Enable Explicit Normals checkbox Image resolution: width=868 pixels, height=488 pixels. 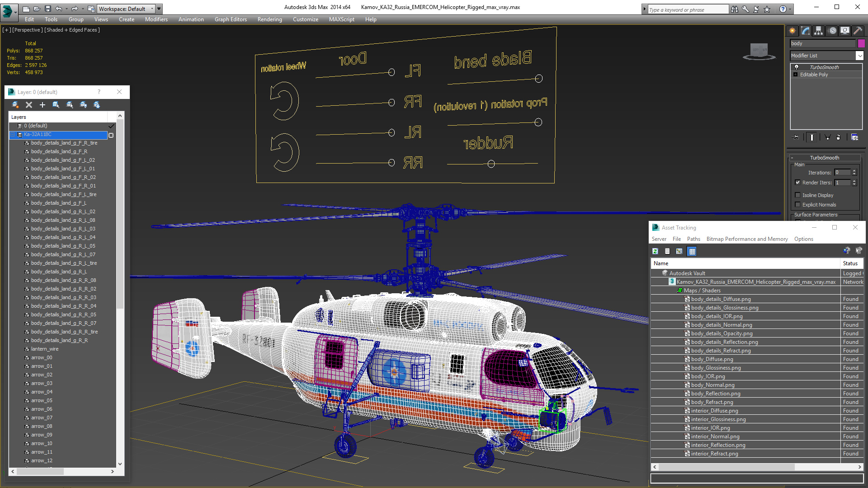(798, 205)
